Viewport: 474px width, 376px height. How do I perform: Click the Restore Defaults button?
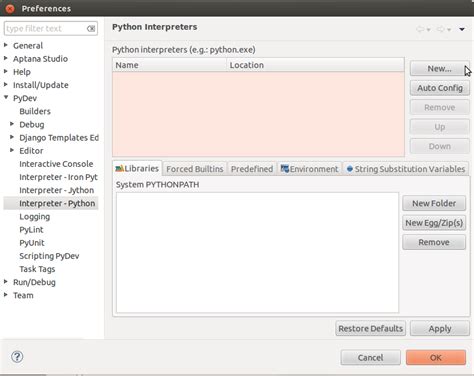[370, 328]
